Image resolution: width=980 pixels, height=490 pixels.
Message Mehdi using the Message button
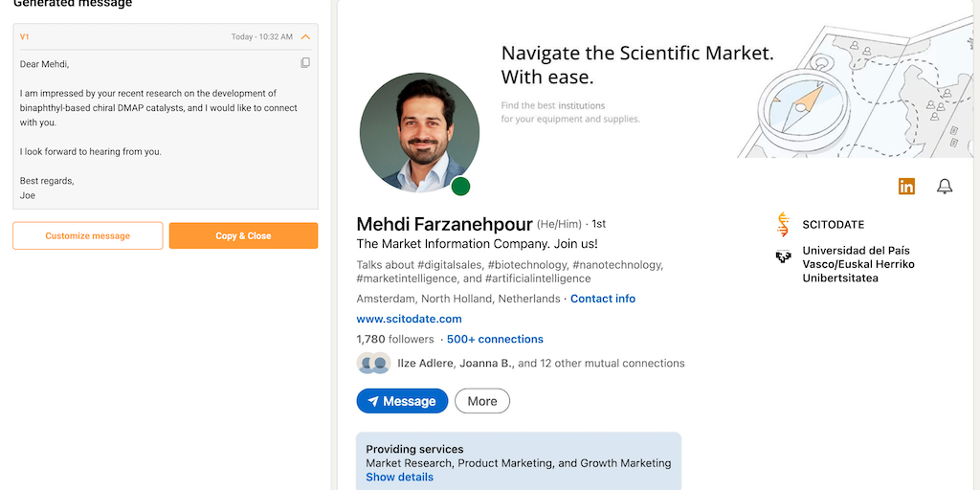(x=402, y=401)
